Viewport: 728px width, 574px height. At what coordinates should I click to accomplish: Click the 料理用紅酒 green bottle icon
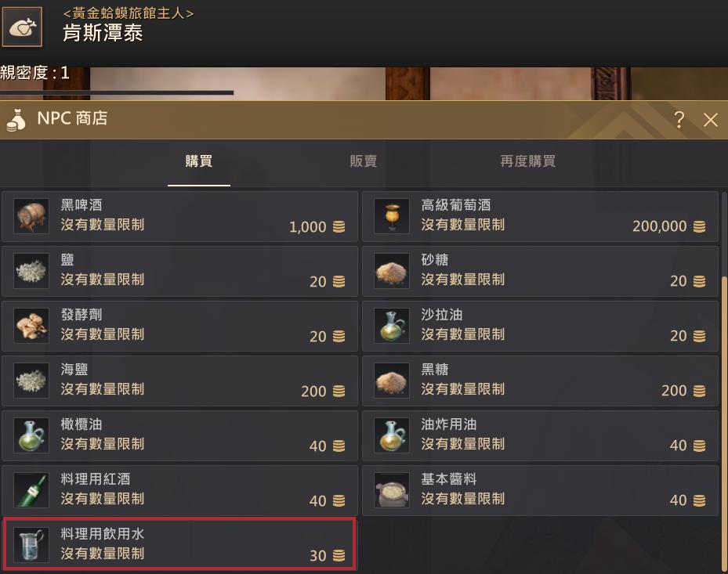(31, 490)
